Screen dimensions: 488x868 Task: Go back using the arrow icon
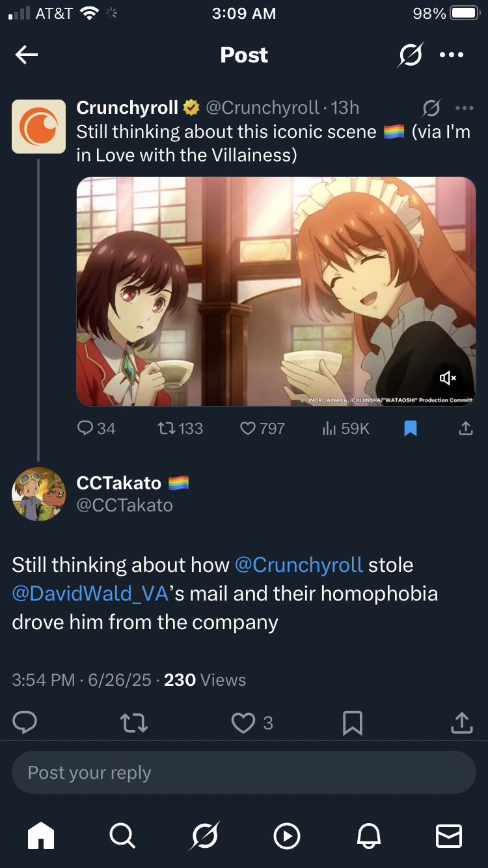27,55
